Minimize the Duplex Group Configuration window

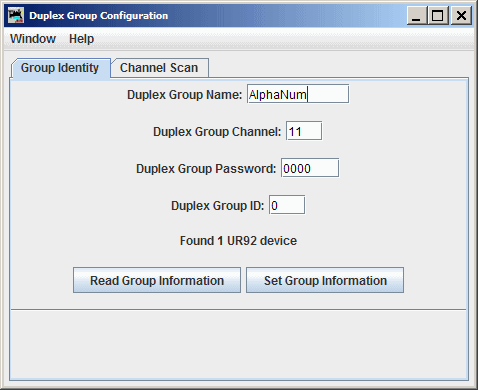coord(417,16)
